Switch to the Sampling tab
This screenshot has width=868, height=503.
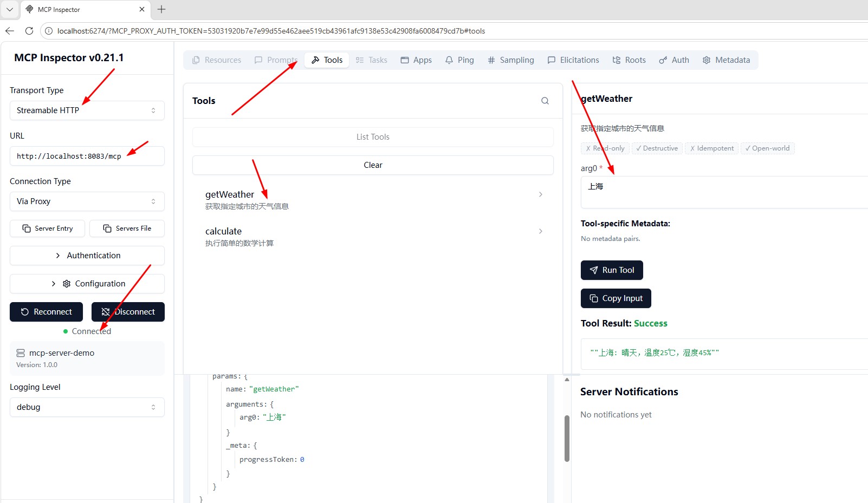[x=510, y=60]
